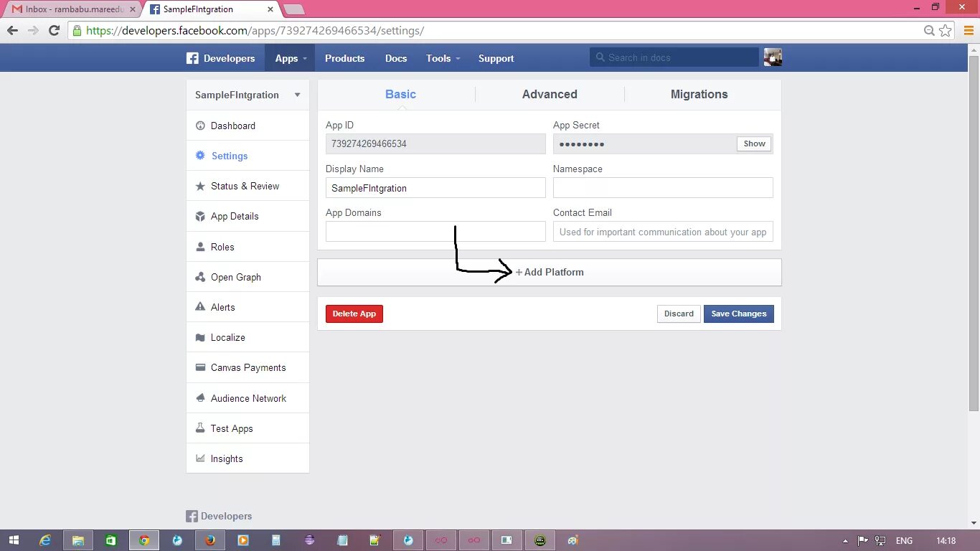Click the Canvas Payments card icon
Viewport: 980px width, 551px height.
[x=200, y=367]
